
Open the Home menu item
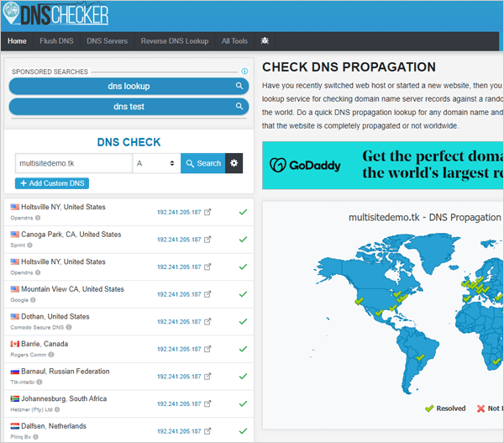17,41
